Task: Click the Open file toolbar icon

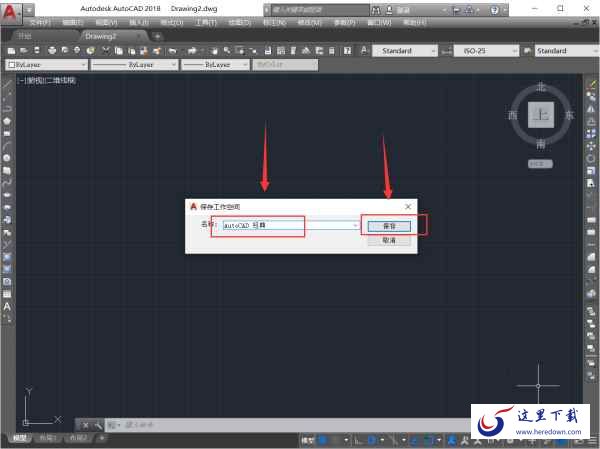Action: point(24,51)
